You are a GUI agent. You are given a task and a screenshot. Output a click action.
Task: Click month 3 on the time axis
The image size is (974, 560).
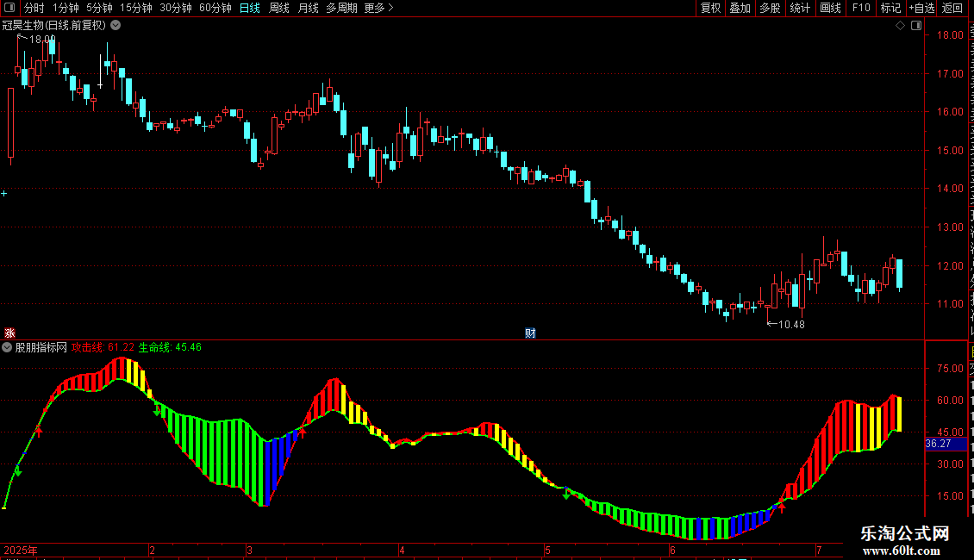249,550
